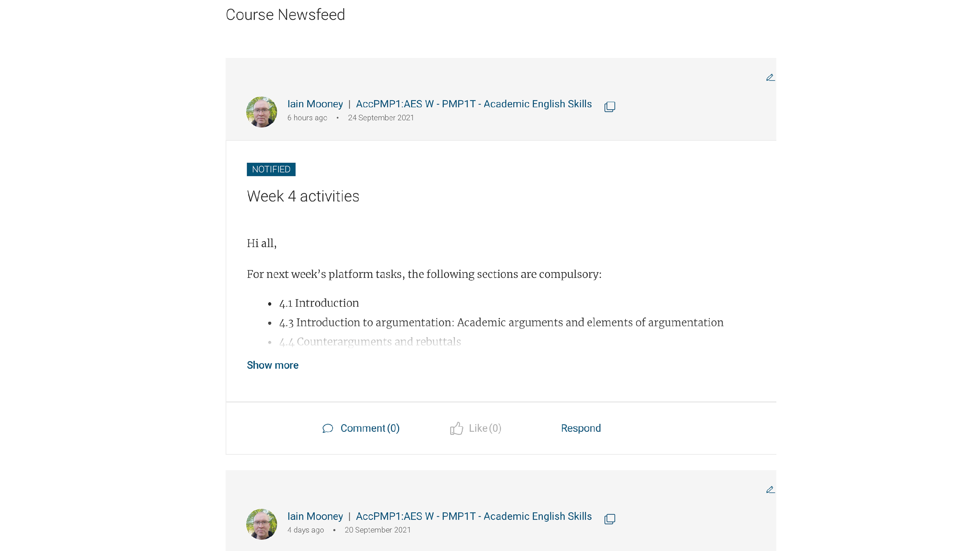Click the NOTIFIED badge
The image size is (980, 551).
[271, 169]
